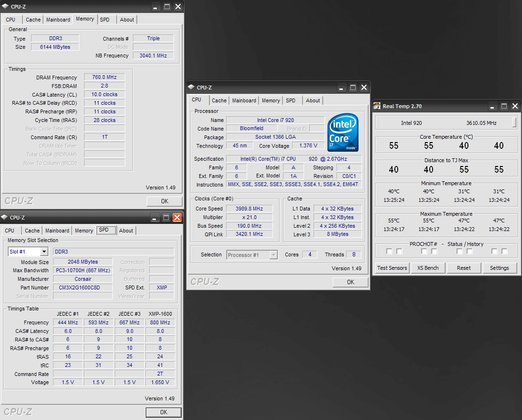Viewport: 522px width, 420px height.
Task: Click the Reset button in Real Temp
Action: point(464,268)
